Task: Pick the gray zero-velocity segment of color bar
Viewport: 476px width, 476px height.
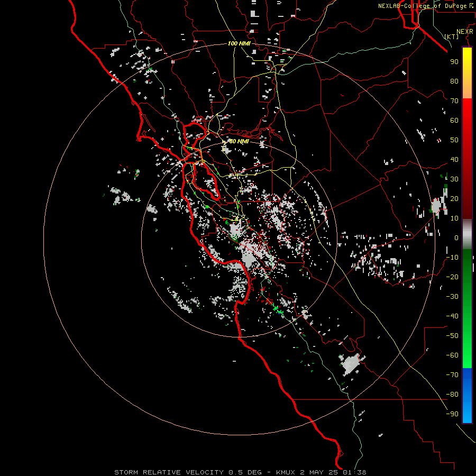Action: coord(467,234)
